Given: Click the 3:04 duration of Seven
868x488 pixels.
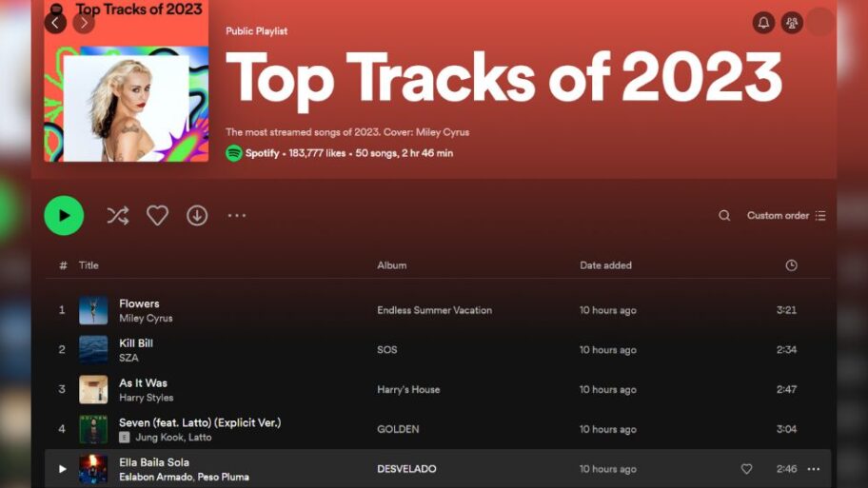Looking at the screenshot, I should [x=786, y=429].
